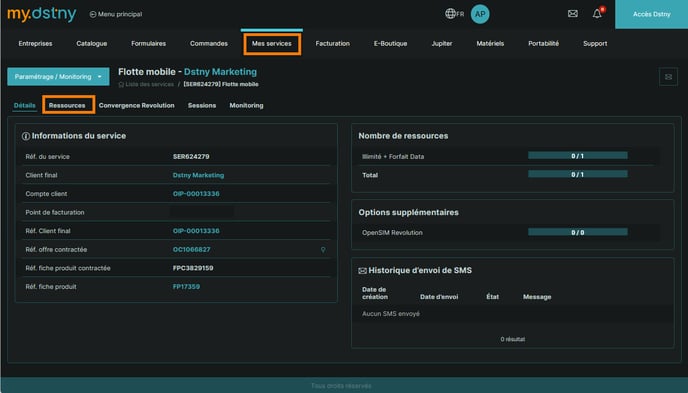The image size is (688, 393).
Task: Open the Portabilité menu
Action: click(544, 43)
